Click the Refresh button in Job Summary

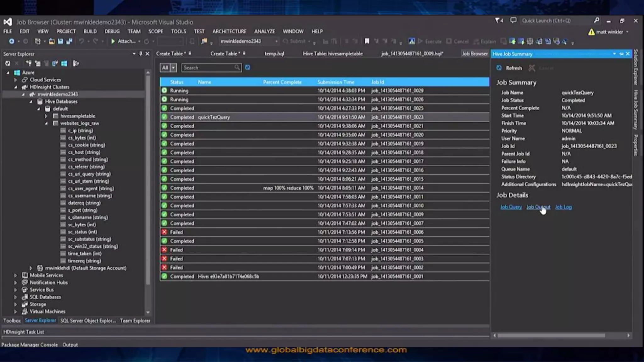(x=510, y=68)
